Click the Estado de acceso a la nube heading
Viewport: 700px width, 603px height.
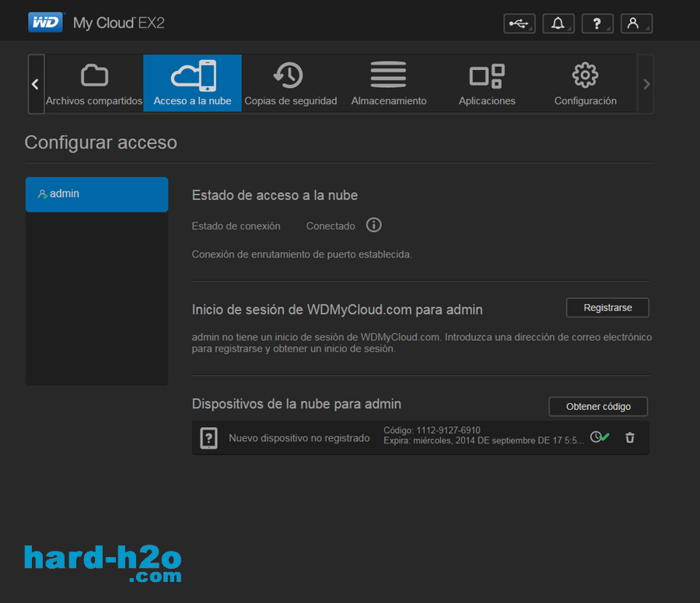tap(275, 195)
